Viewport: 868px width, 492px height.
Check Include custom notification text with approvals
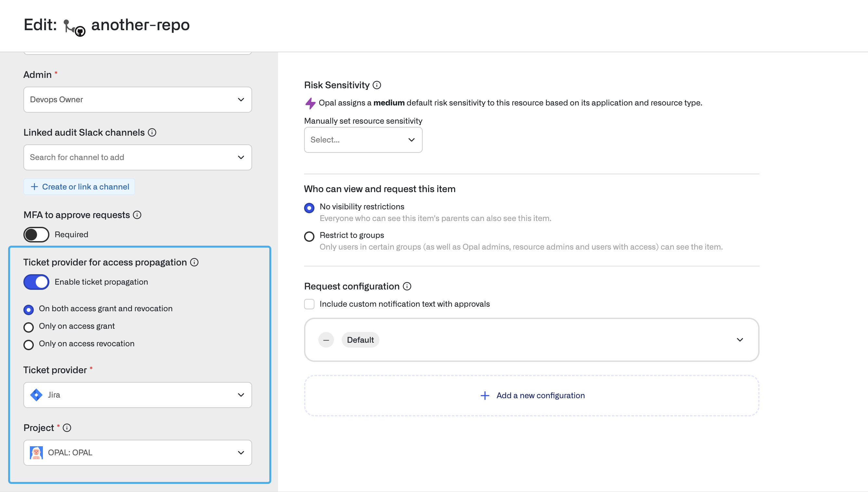[309, 304]
